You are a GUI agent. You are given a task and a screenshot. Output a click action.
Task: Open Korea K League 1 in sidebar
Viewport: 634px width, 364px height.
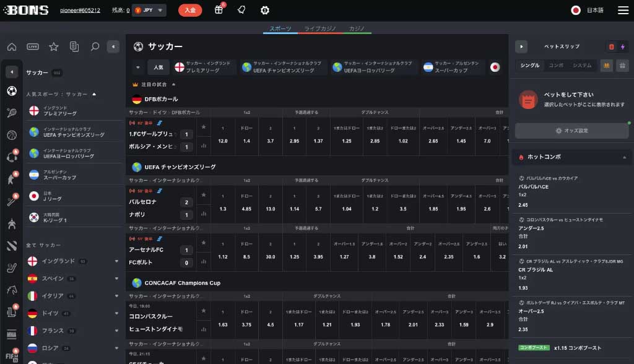[x=74, y=217]
